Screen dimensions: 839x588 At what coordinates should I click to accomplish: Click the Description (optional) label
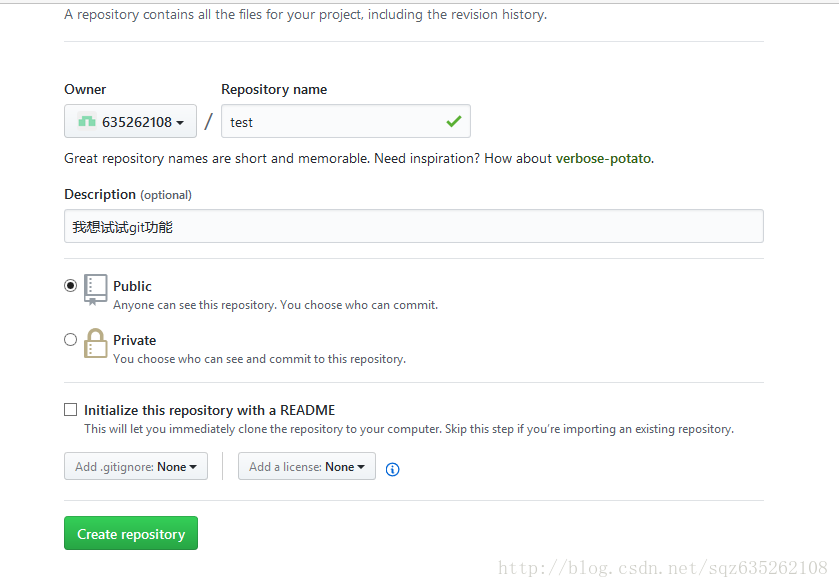[128, 194]
